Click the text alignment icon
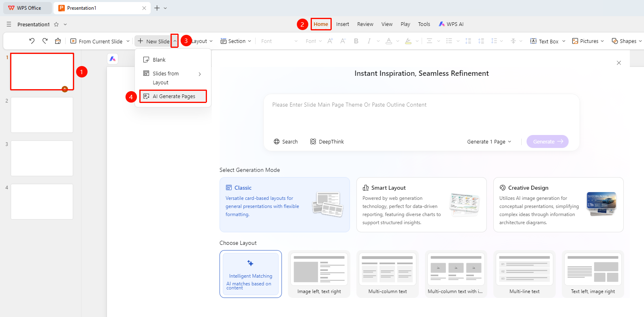This screenshot has width=644, height=317. [429, 41]
